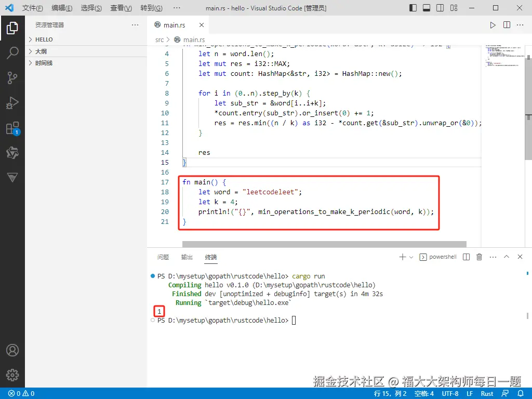The width and height of the screenshot is (532, 399).
Task: Open Explorer views and more actions ellipsis
Action: tap(135, 25)
